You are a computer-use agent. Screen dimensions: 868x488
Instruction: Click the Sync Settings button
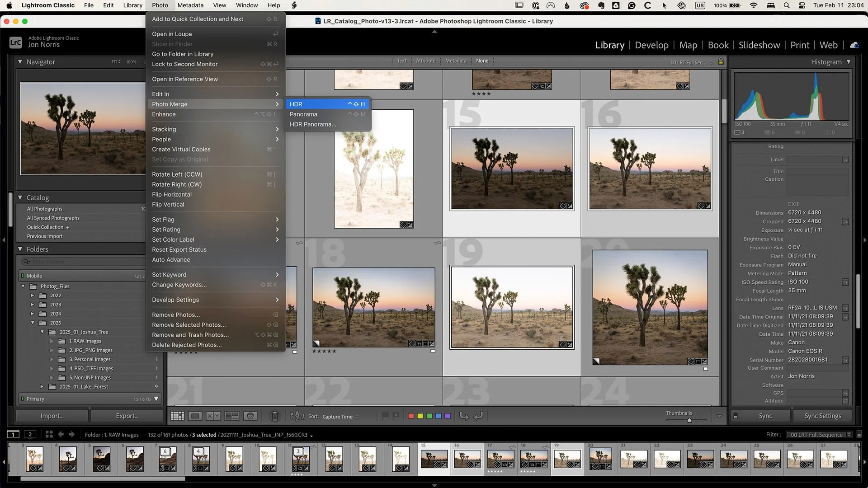pyautogui.click(x=822, y=416)
